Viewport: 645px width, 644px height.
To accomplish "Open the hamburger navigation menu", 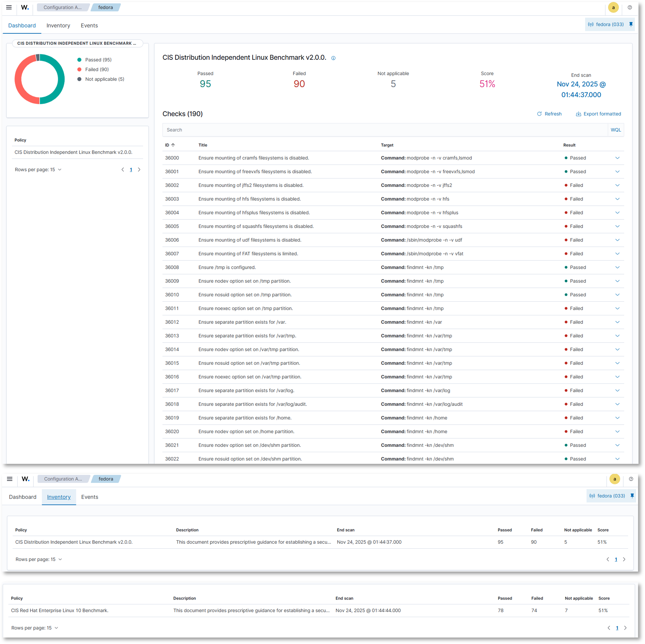I will click(9, 7).
